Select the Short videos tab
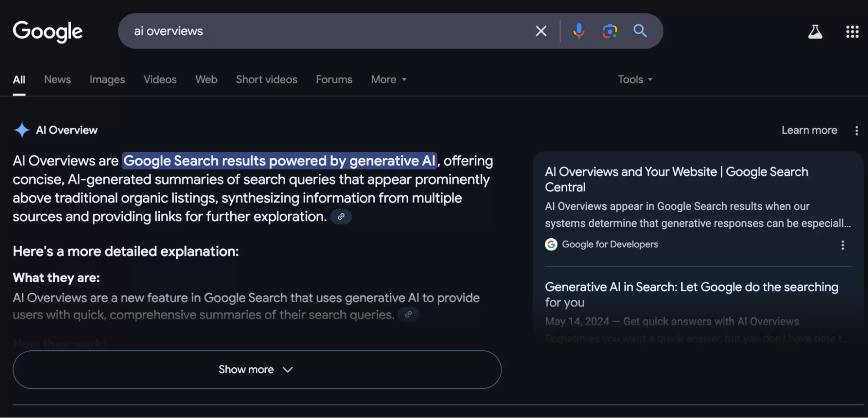Viewport: 868px width, 418px height. [266, 79]
